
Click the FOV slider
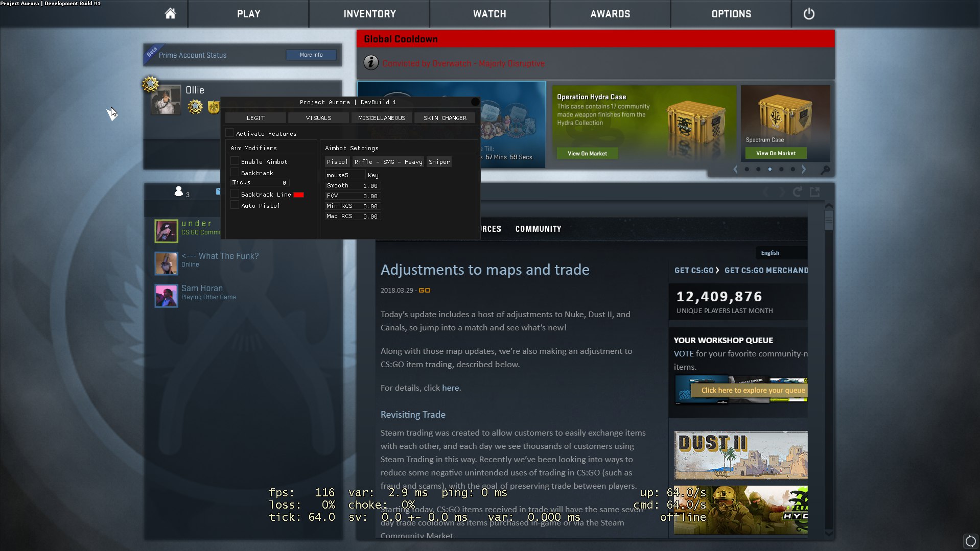[x=353, y=196]
